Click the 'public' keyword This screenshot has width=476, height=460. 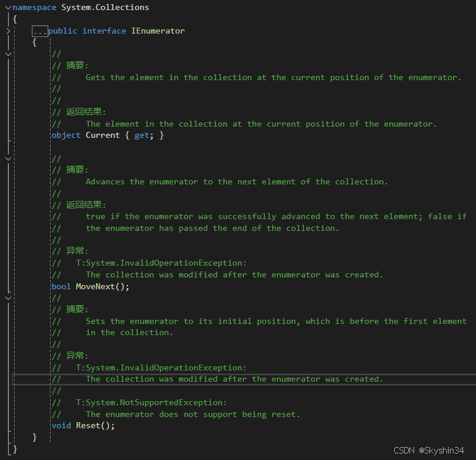pyautogui.click(x=62, y=31)
